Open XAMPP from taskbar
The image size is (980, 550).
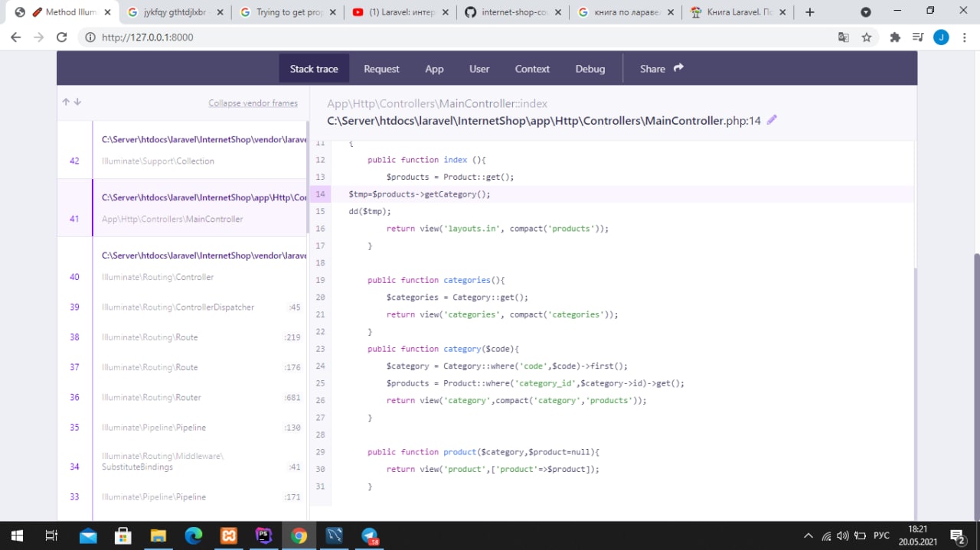point(228,535)
